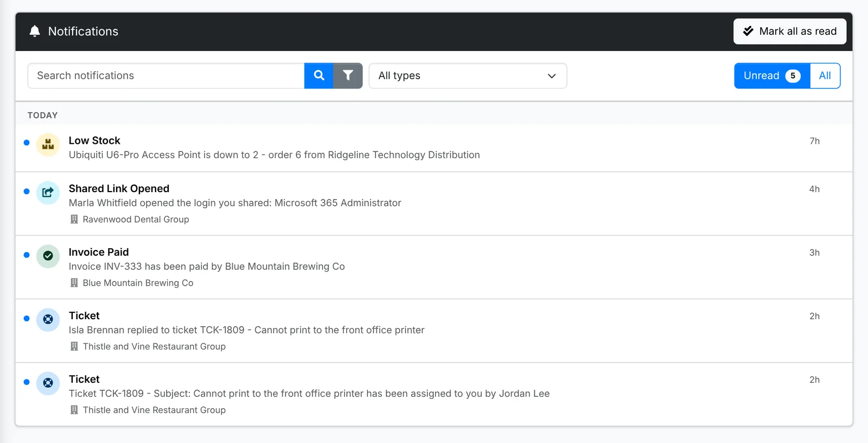Switch to the Unread tab
Image resolution: width=868 pixels, height=443 pixels.
click(x=772, y=75)
